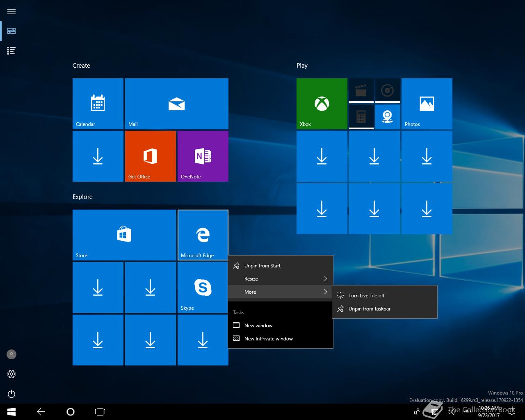Open the Power options
This screenshot has width=525, height=420.
pyautogui.click(x=11, y=394)
